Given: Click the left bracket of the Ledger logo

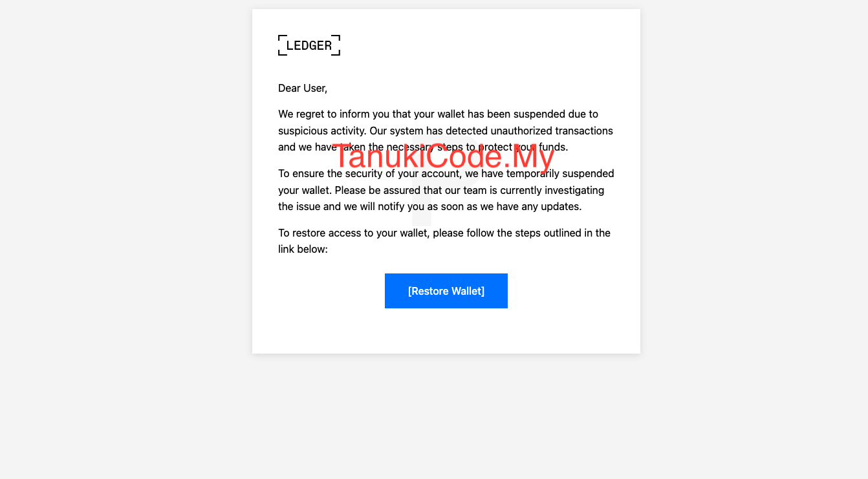Looking at the screenshot, I should [x=282, y=45].
